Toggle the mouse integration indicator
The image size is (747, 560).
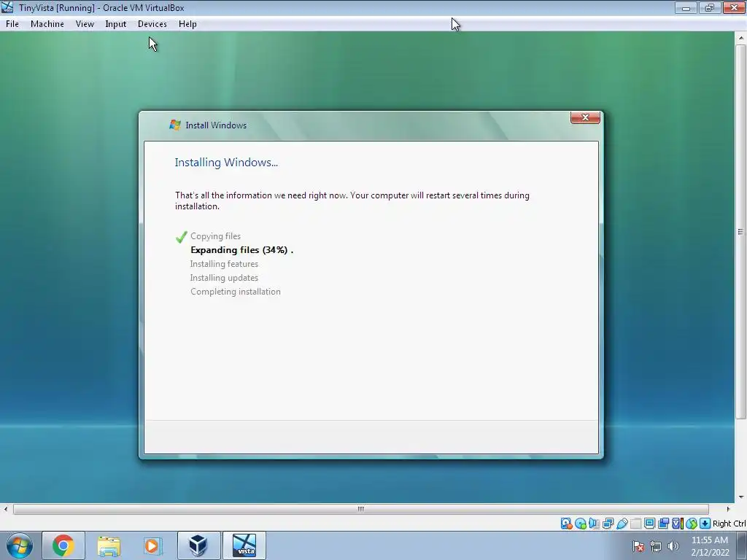point(692,524)
